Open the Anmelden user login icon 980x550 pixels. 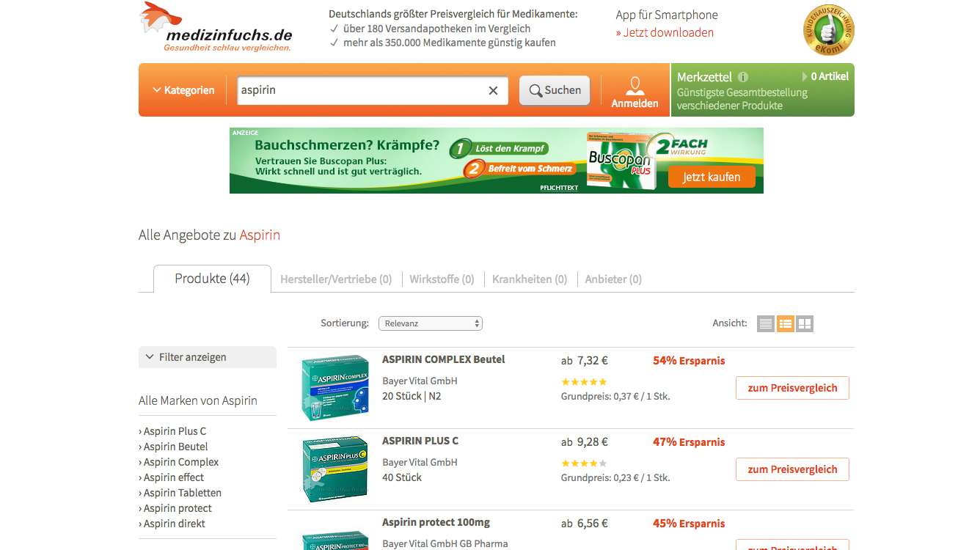[635, 92]
